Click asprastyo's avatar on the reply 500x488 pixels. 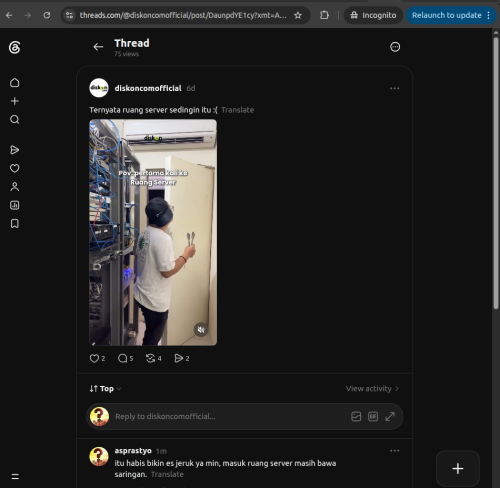99,456
